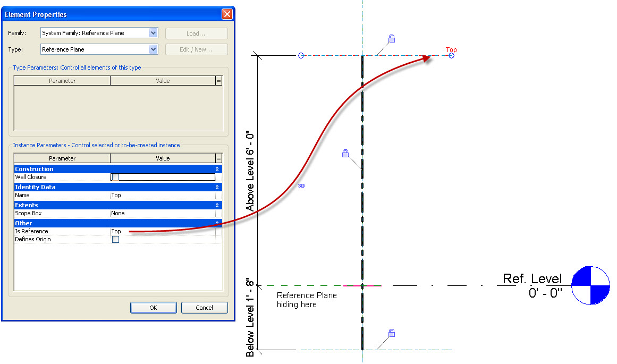Click the Wall Closure parameter name
617x364 pixels.
(x=31, y=177)
